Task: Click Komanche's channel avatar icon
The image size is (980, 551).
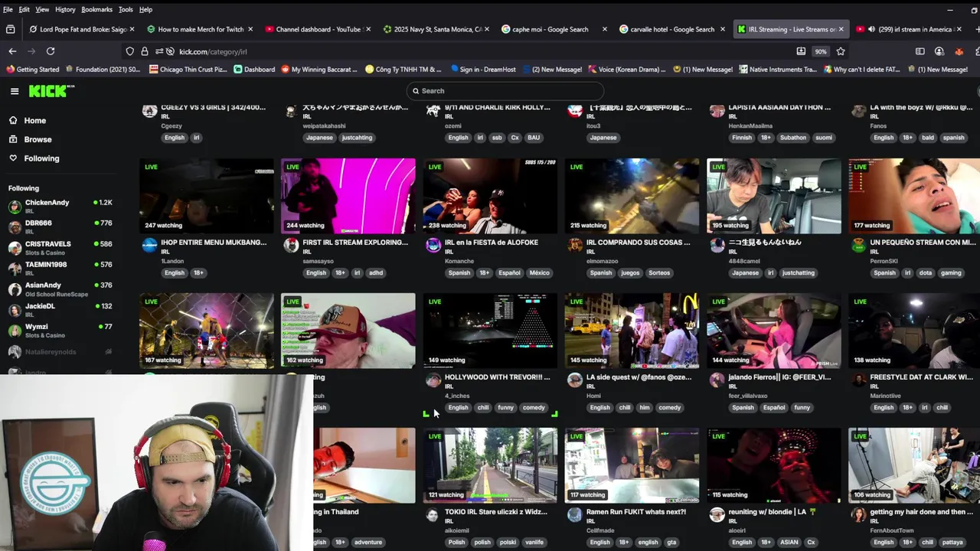Action: coord(433,245)
